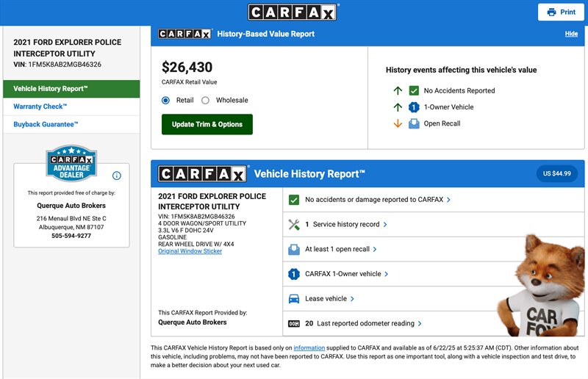
Task: Click the information link in disclaimer
Action: pos(309,348)
